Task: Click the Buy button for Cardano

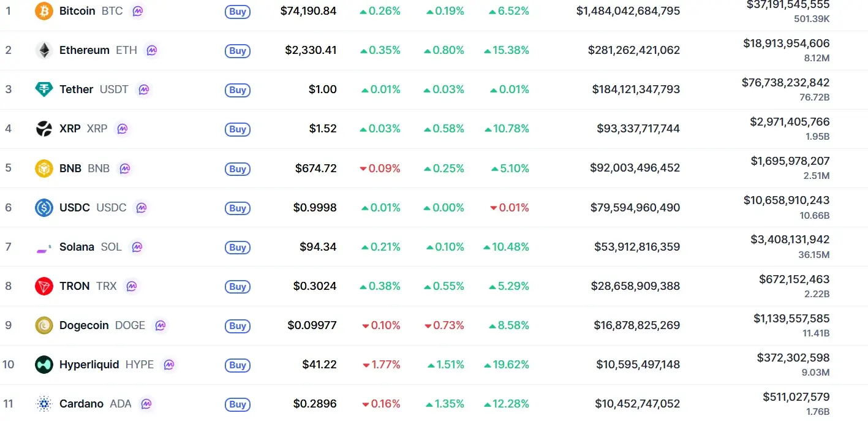Action: pyautogui.click(x=237, y=404)
